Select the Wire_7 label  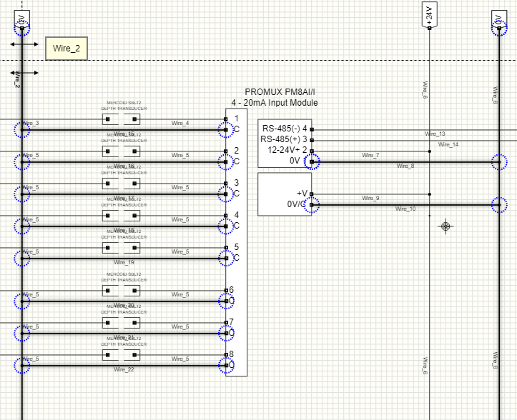(370, 155)
